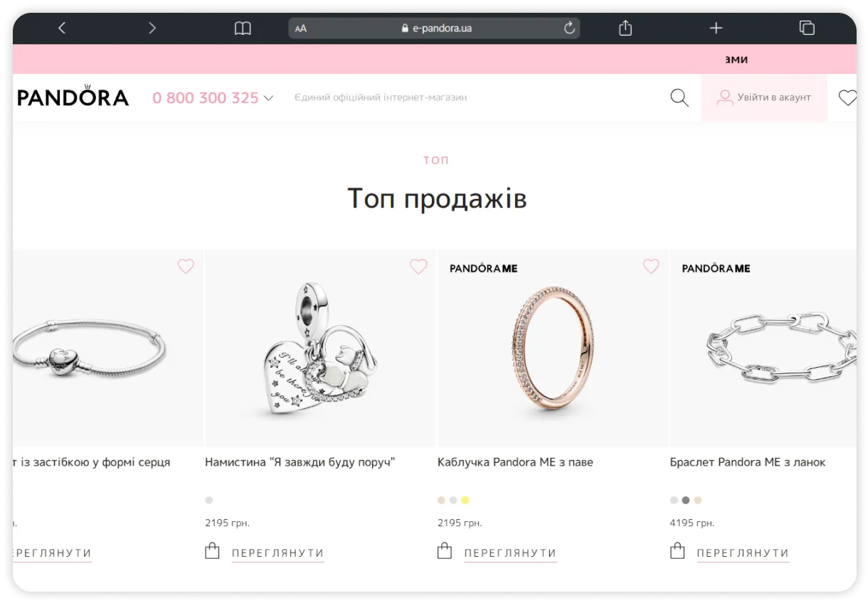Open the Pandora ME link bracelet image

tap(763, 348)
